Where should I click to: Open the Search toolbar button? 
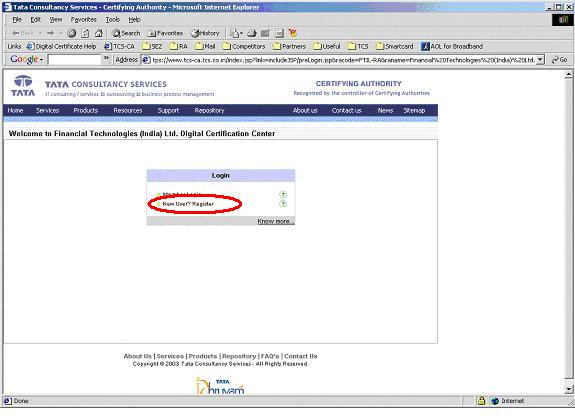[x=126, y=33]
